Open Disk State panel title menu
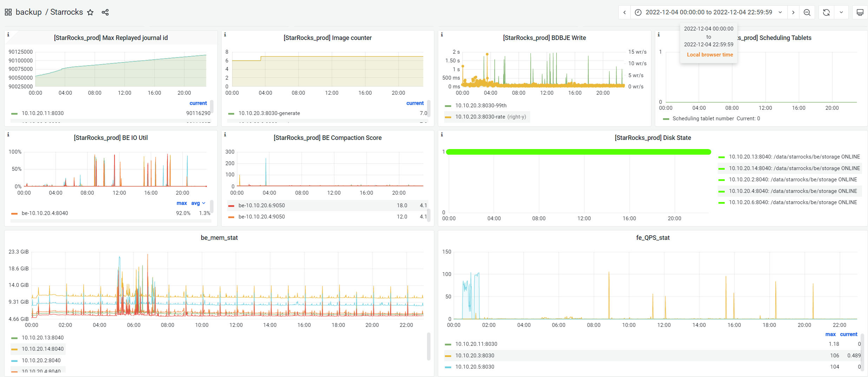This screenshot has width=868, height=377. pos(653,138)
